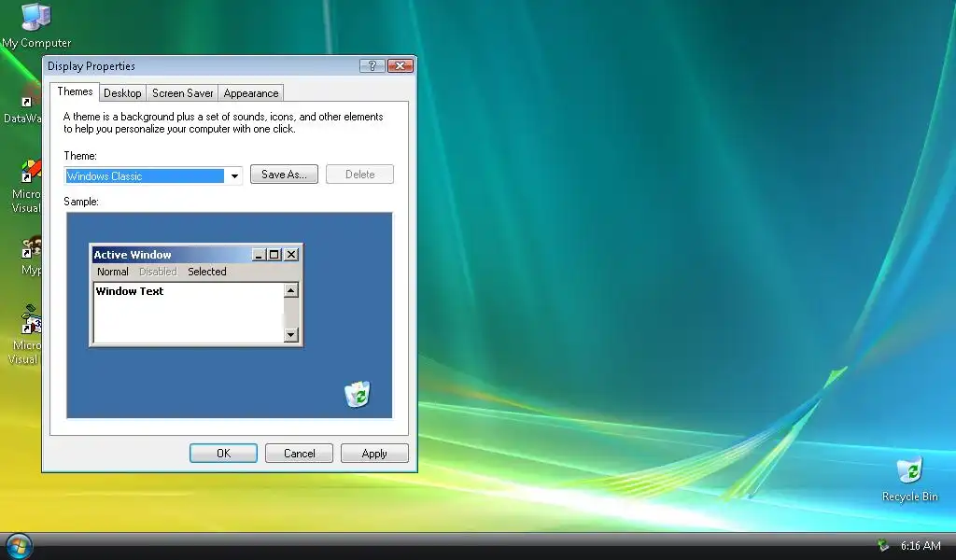This screenshot has height=560, width=956.
Task: Click Disabled in the sample window menu
Action: [x=158, y=272]
